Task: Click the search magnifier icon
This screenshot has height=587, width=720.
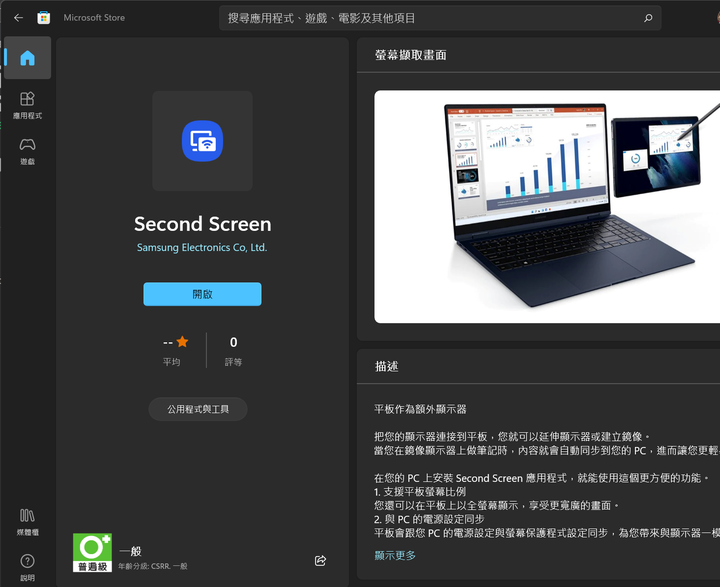Action: tap(648, 18)
